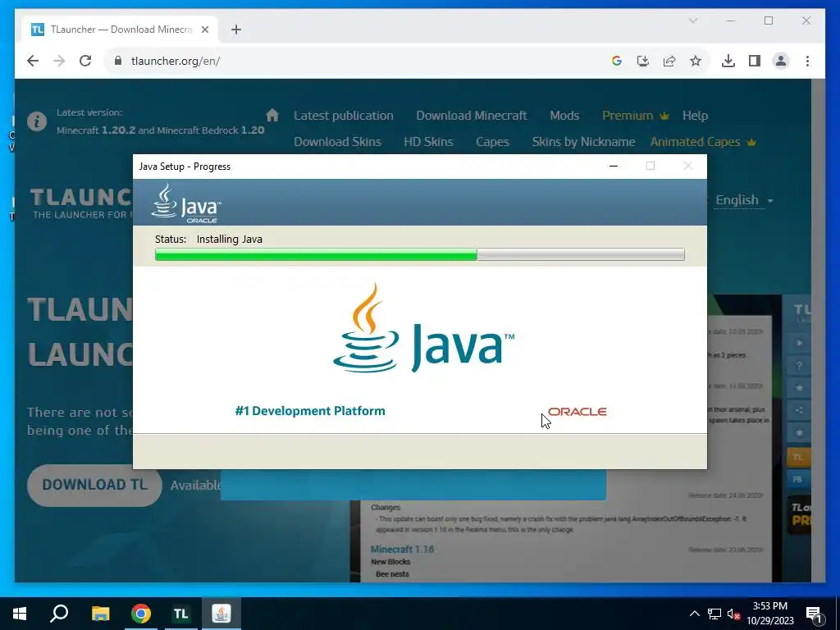
Task: Switch to Java installer in taskbar
Action: point(221,614)
